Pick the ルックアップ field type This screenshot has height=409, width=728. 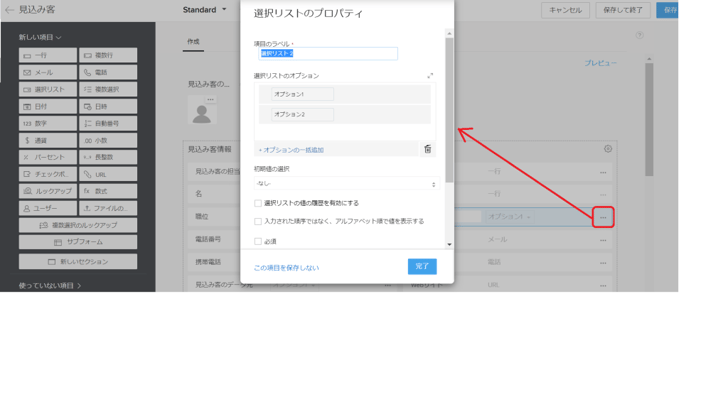point(47,191)
